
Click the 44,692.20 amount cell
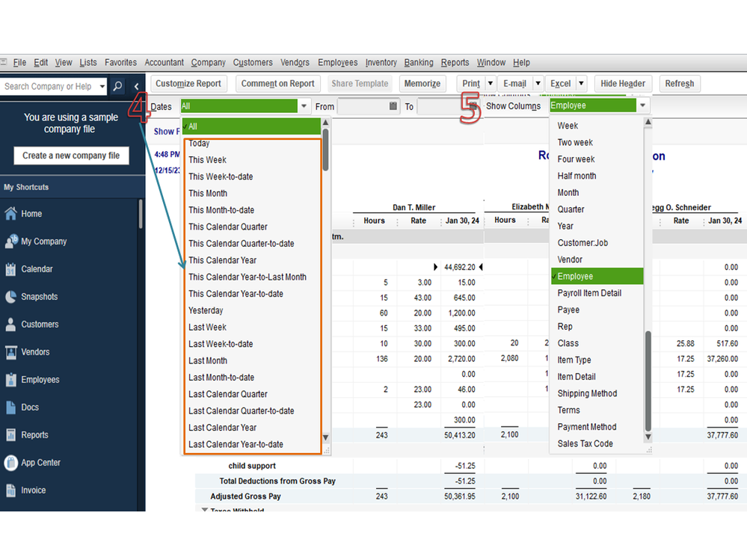(x=459, y=267)
